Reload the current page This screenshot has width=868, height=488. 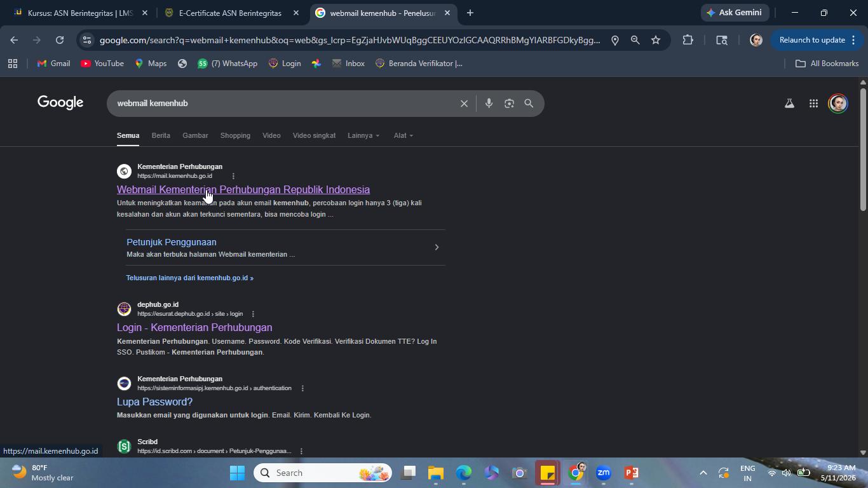[60, 40]
